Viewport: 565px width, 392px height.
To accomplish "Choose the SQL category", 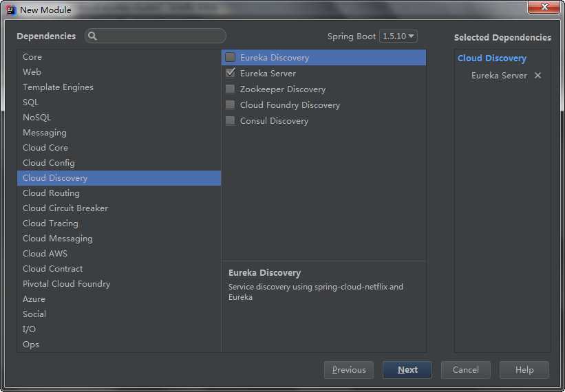I will [119, 102].
